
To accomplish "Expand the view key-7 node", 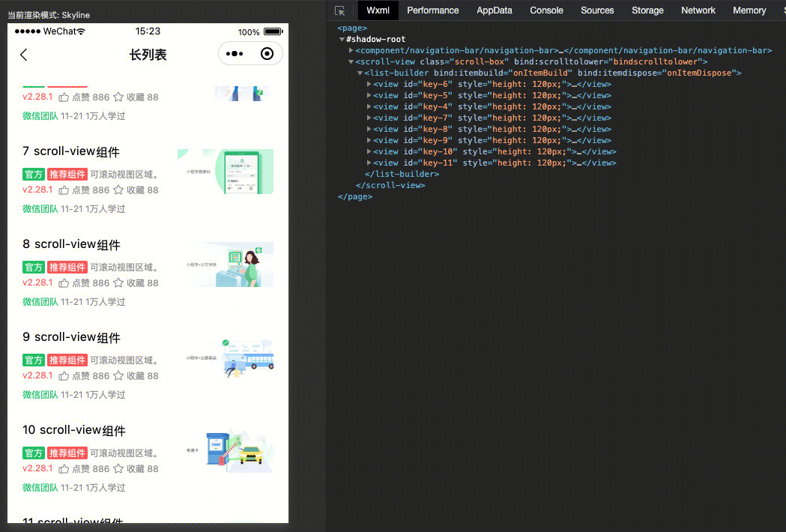I will tap(369, 118).
